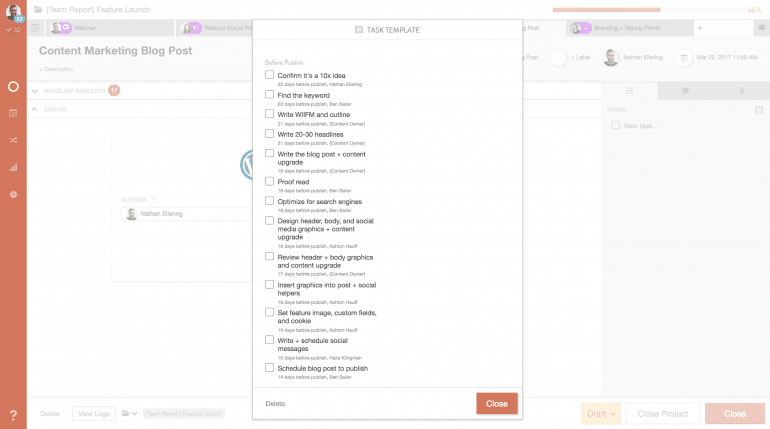The image size is (770, 429).
Task: Check 'Write the blog post + content upgrade'
Action: [x=269, y=153]
